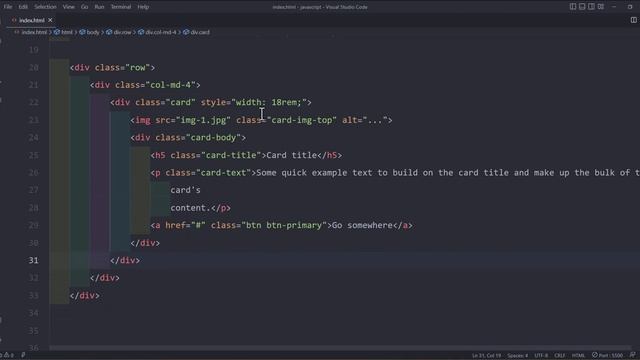Click body breadcrumb item
Image resolution: width=640 pixels, height=360 pixels.
(x=93, y=32)
